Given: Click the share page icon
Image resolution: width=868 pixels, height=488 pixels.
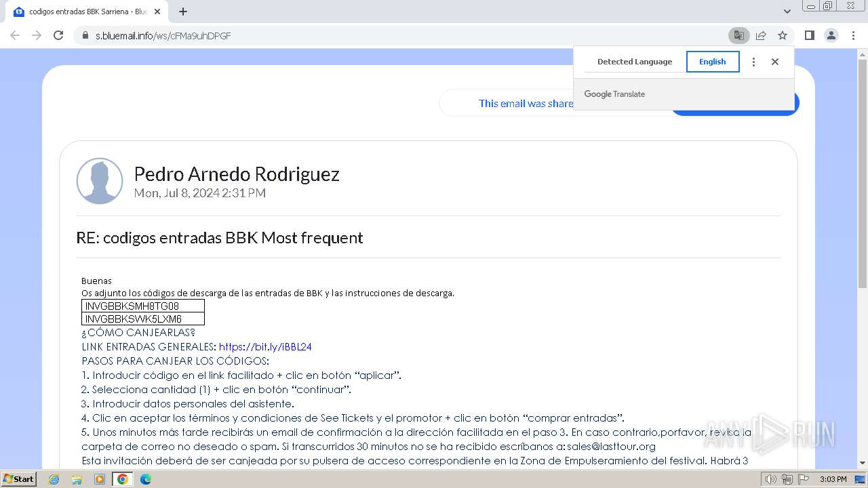Looking at the screenshot, I should pyautogui.click(x=761, y=35).
